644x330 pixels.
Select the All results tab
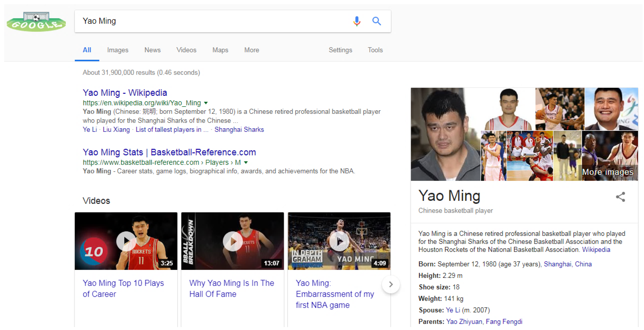(87, 50)
